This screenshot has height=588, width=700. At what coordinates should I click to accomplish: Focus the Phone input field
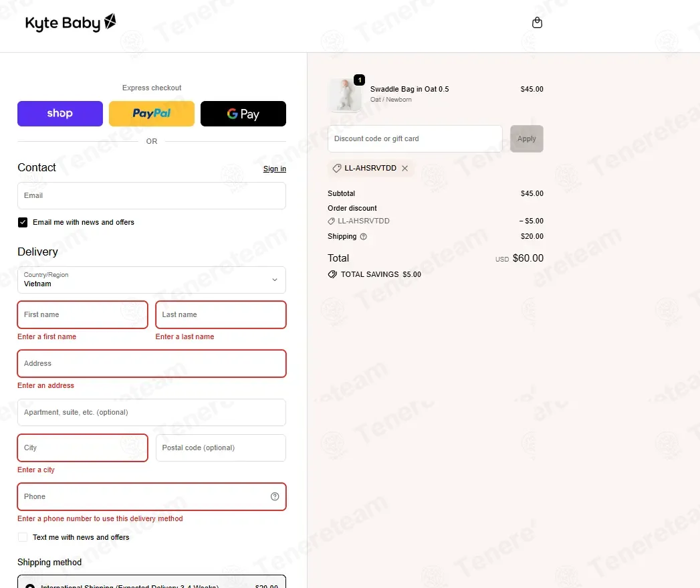[x=152, y=496]
